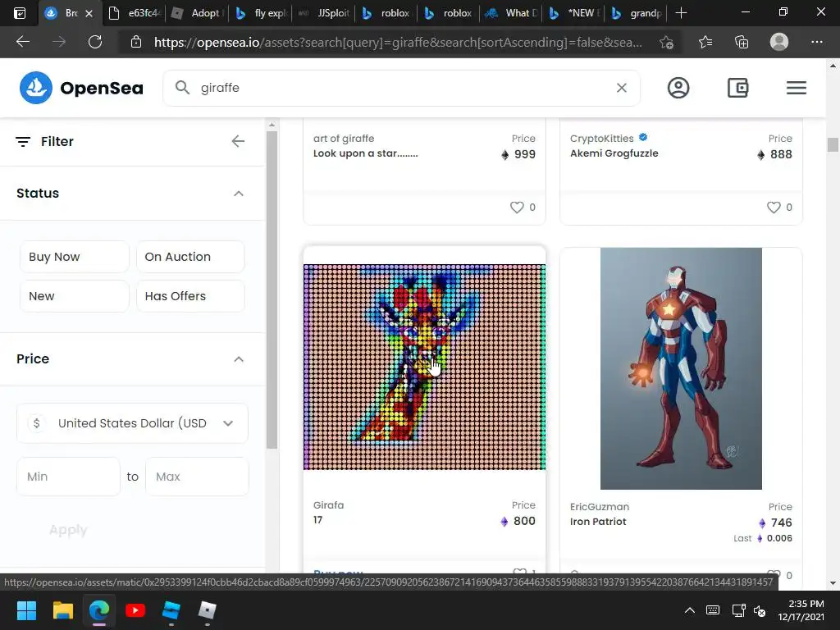840x630 pixels.
Task: Switch to the grandp tab
Action: pos(637,13)
